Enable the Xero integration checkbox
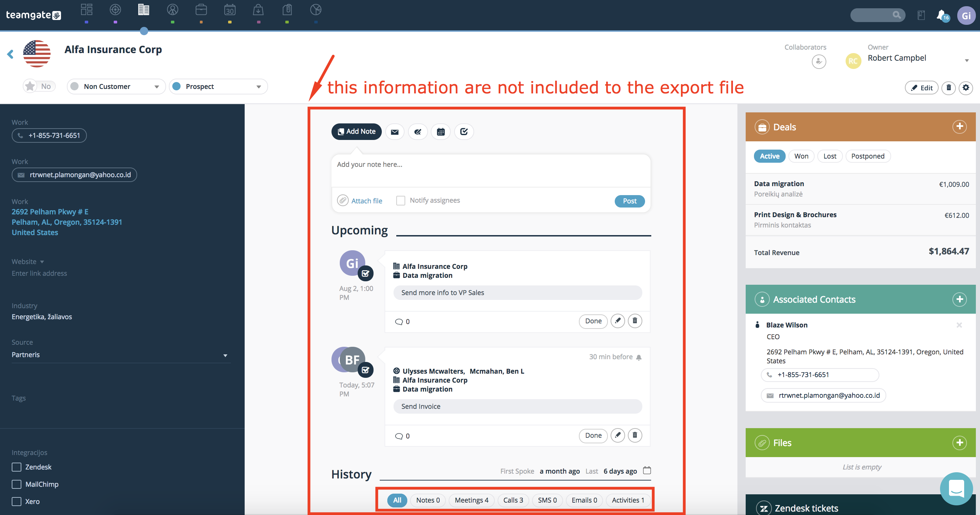Screen dimensions: 980x515 click(16, 501)
